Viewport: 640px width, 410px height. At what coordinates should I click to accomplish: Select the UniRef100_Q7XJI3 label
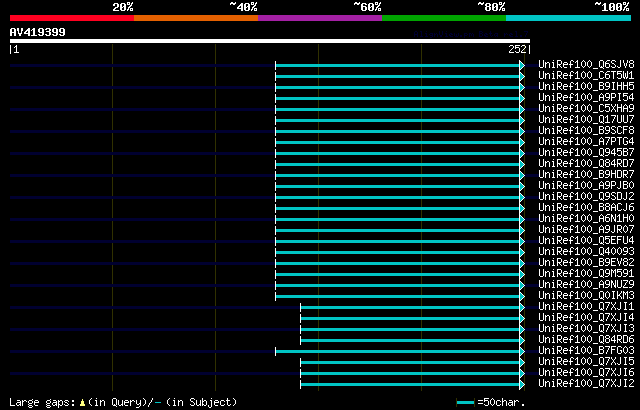586,329
